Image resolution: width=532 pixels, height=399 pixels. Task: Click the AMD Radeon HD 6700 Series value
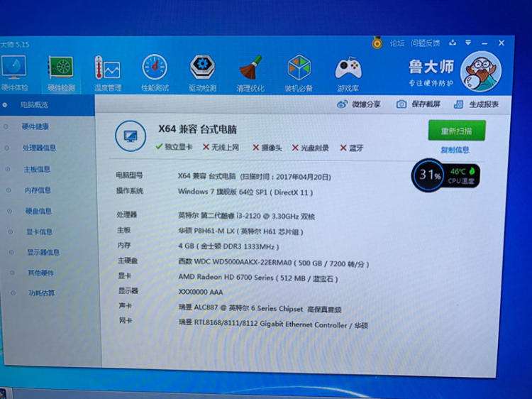[x=258, y=278]
